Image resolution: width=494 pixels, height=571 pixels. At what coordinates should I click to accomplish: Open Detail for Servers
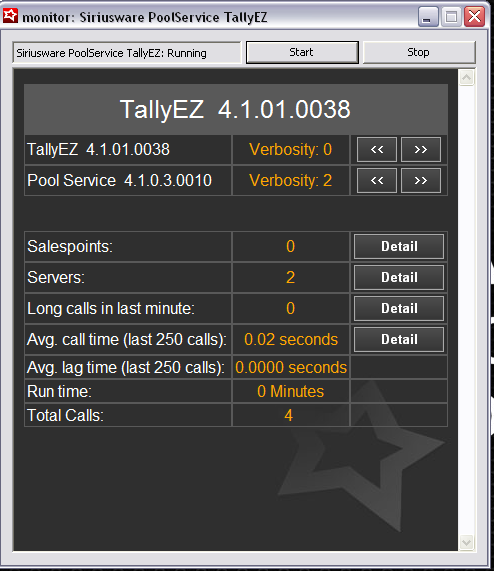point(399,277)
